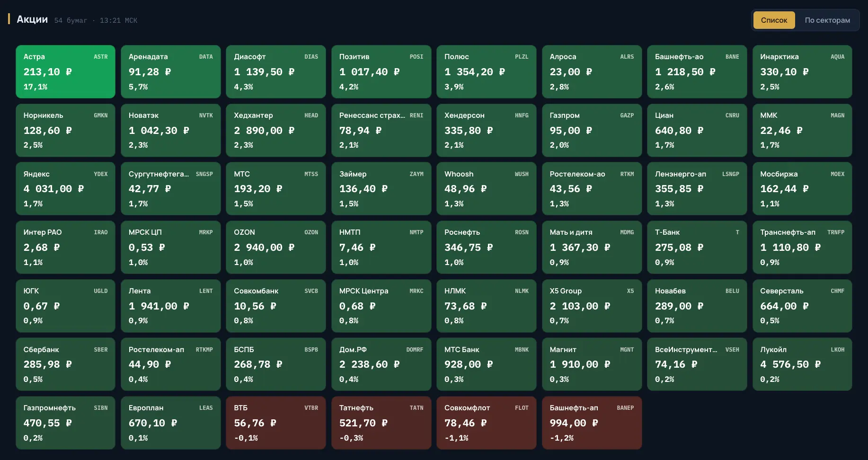Click the Татнефть TATN tile
The width and height of the screenshot is (868, 460).
(381, 423)
